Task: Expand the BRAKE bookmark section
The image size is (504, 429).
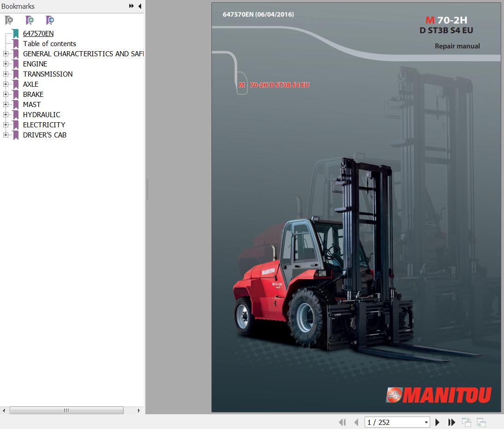Action: coord(6,95)
